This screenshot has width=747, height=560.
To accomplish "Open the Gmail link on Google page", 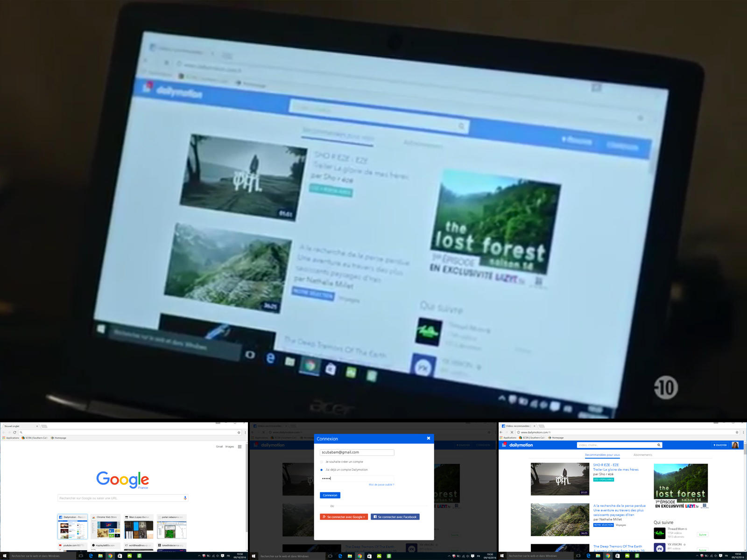I will pyautogui.click(x=219, y=447).
